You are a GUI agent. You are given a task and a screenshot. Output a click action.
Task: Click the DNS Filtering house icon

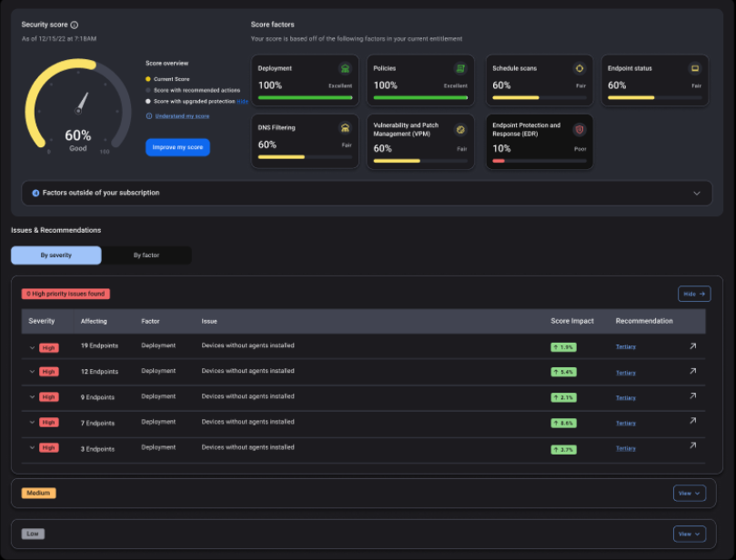pyautogui.click(x=347, y=127)
